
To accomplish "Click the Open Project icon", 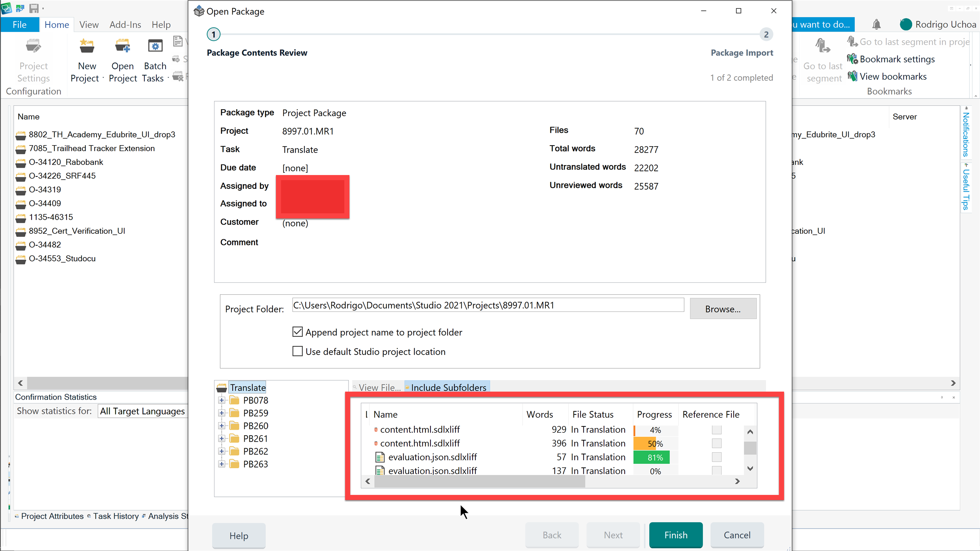I will pos(123,46).
